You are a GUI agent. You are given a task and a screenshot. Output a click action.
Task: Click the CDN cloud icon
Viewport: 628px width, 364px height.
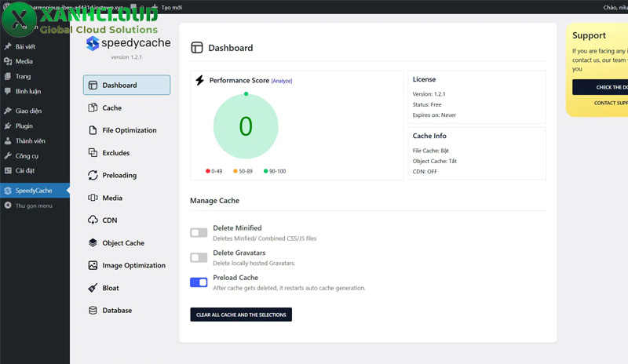click(x=93, y=220)
